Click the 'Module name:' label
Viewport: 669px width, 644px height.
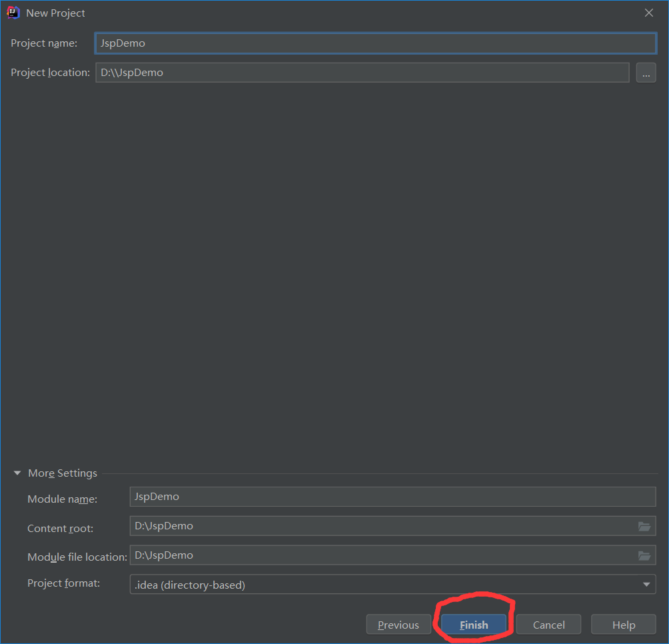pyautogui.click(x=62, y=499)
